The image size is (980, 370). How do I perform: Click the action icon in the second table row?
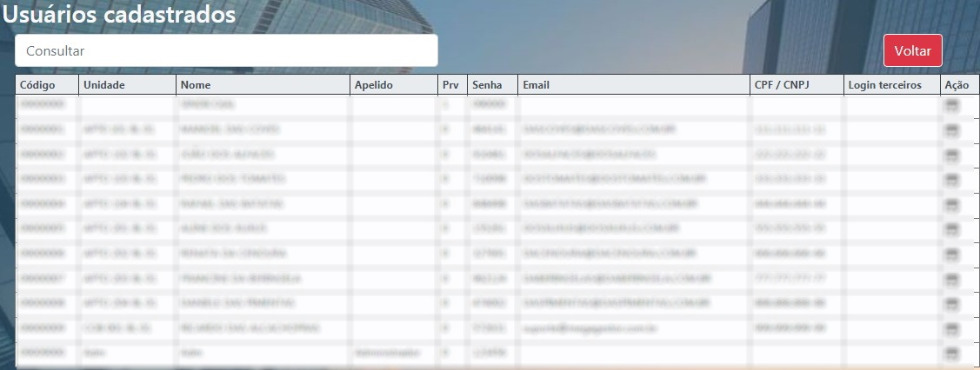pos(951,130)
